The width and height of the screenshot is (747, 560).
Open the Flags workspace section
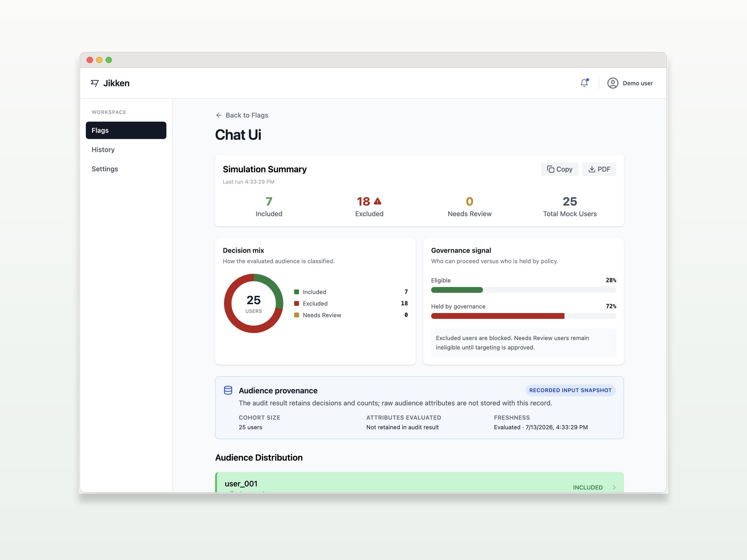126,130
